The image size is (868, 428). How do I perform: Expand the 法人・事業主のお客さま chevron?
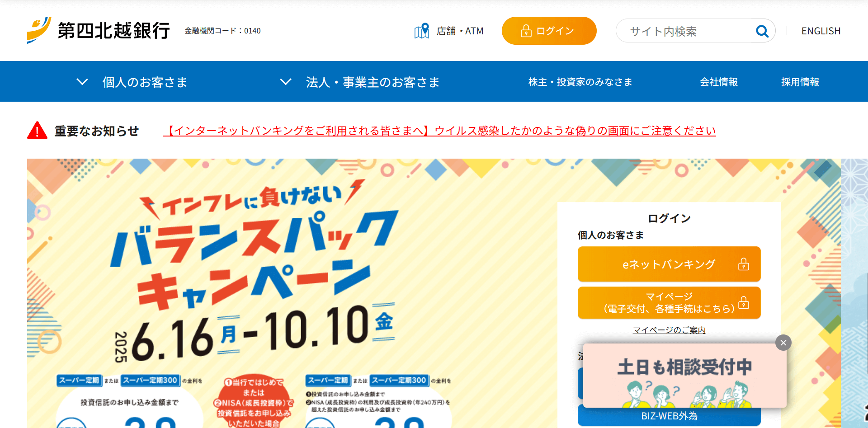286,82
